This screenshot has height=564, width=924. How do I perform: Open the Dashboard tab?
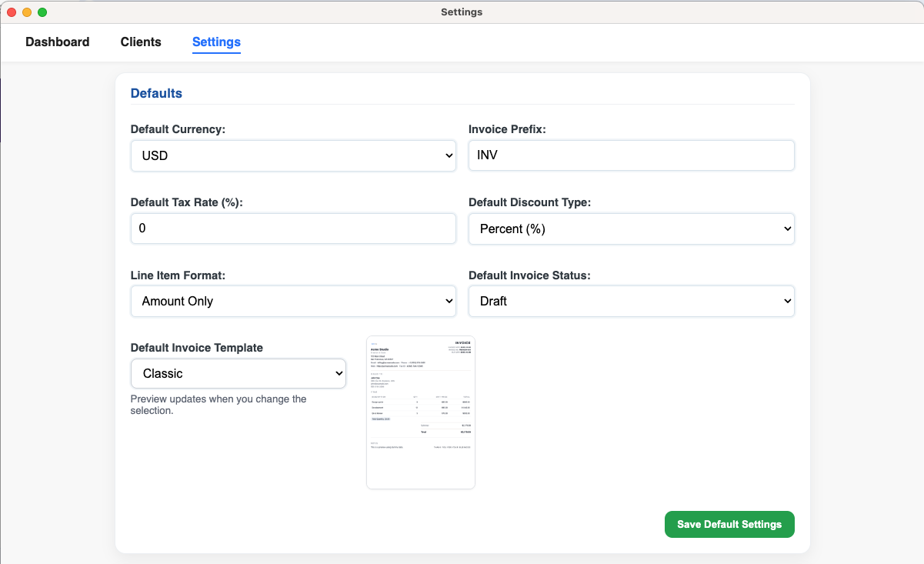(x=57, y=42)
